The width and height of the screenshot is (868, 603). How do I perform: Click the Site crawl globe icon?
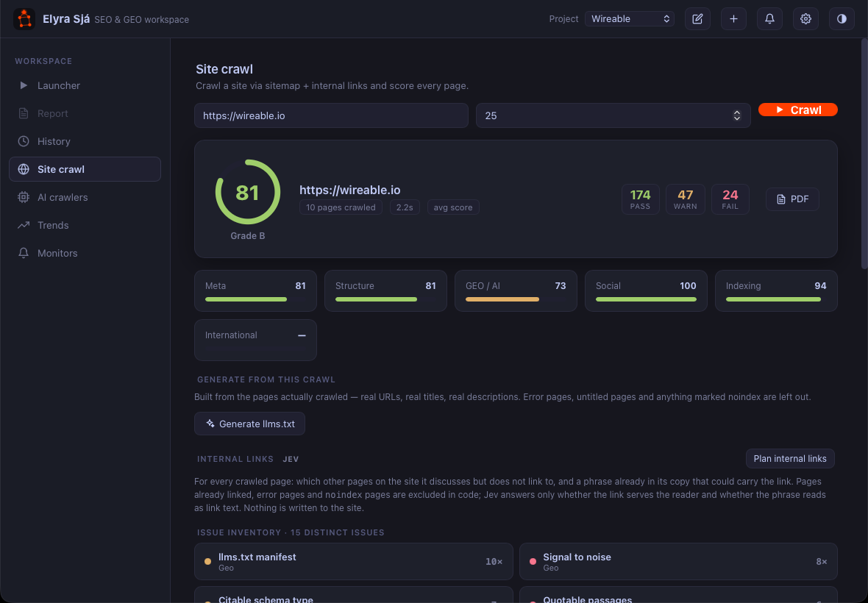(24, 169)
